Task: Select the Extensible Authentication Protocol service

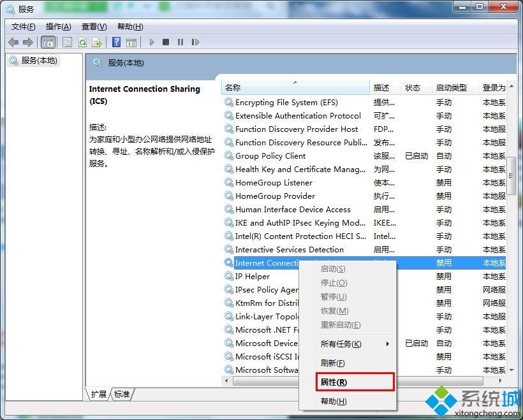Action: point(365,115)
